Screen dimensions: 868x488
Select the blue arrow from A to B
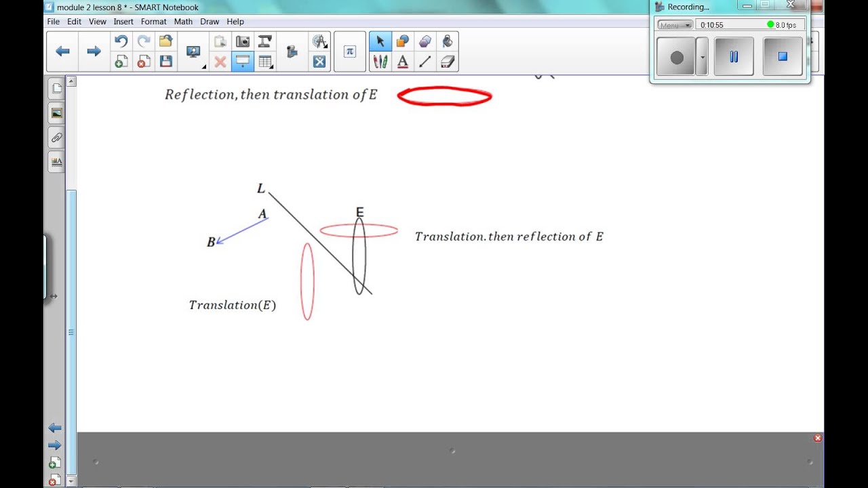(241, 231)
